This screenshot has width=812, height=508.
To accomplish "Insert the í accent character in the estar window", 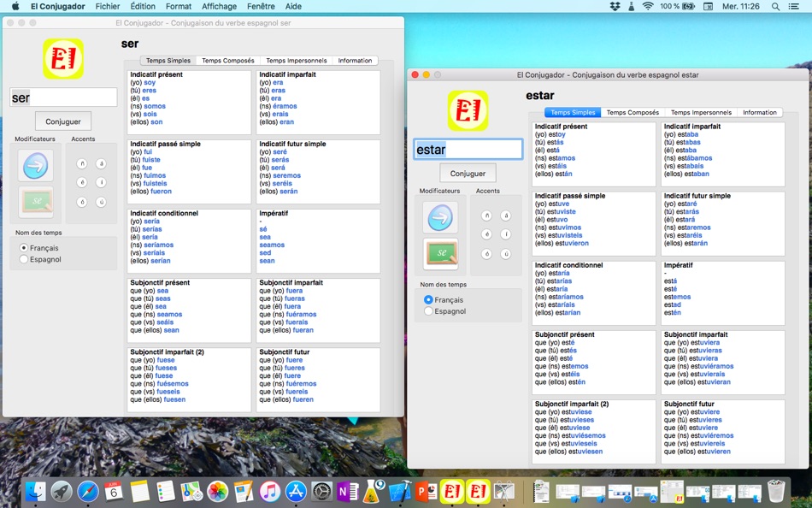I will coord(506,234).
